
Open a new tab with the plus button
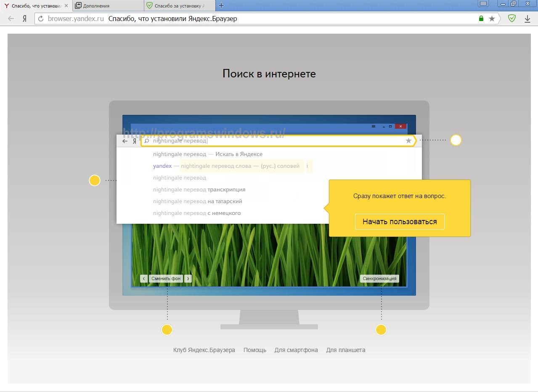[221, 5]
